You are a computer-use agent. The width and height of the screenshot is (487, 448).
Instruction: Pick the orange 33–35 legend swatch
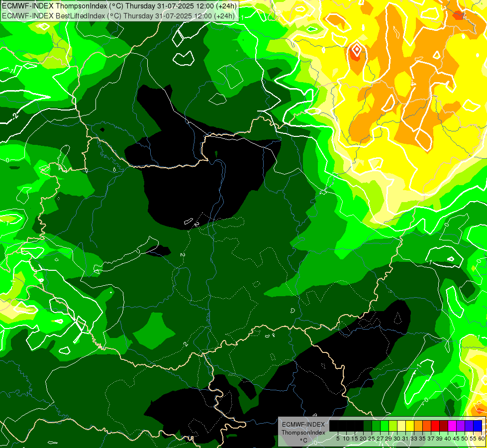click(418, 426)
